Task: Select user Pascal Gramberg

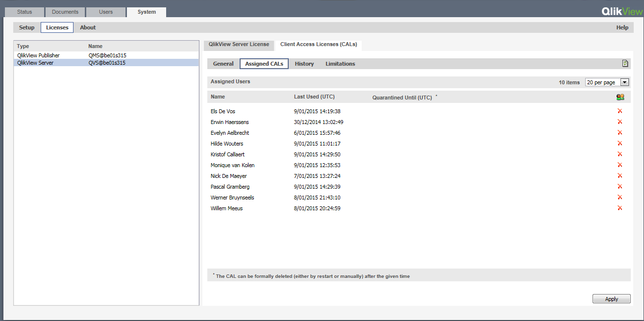Action: coord(230,187)
